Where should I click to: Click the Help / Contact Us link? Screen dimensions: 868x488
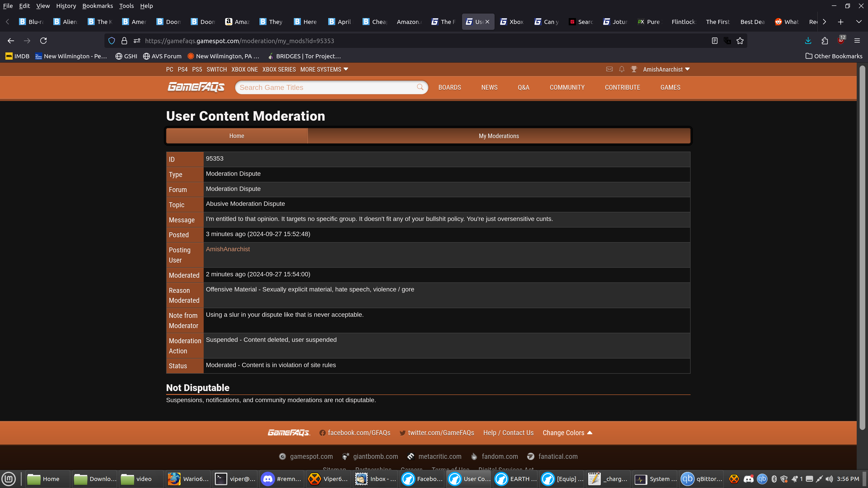[x=508, y=433]
